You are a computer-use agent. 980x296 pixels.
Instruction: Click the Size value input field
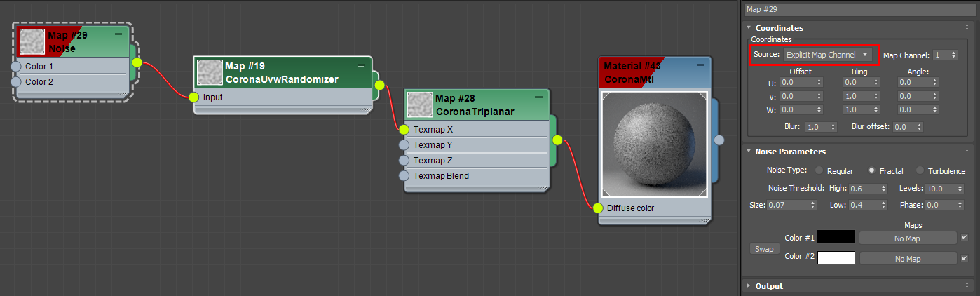[792, 205]
